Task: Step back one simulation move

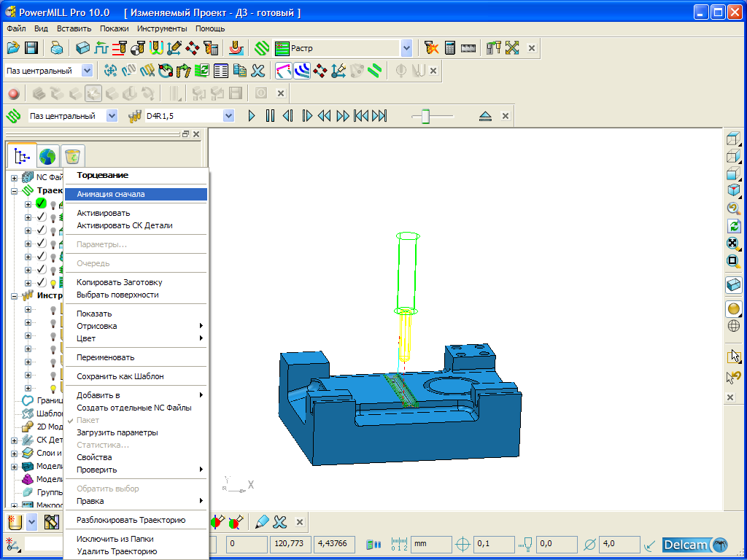Action: pyautogui.click(x=287, y=116)
